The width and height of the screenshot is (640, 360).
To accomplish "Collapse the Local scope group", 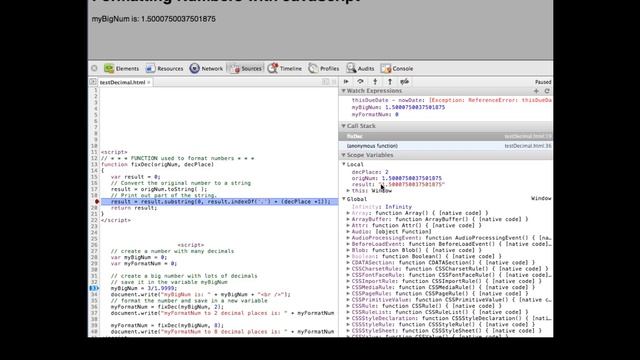I will pyautogui.click(x=344, y=164).
